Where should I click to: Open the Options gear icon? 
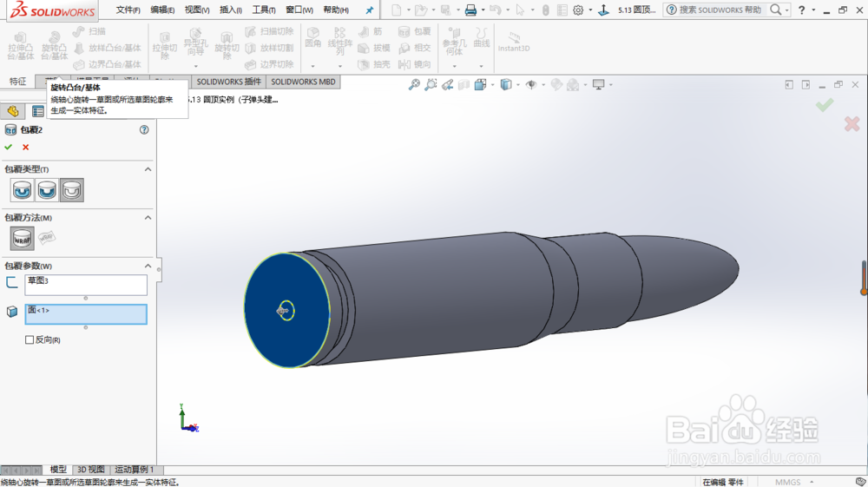(578, 10)
